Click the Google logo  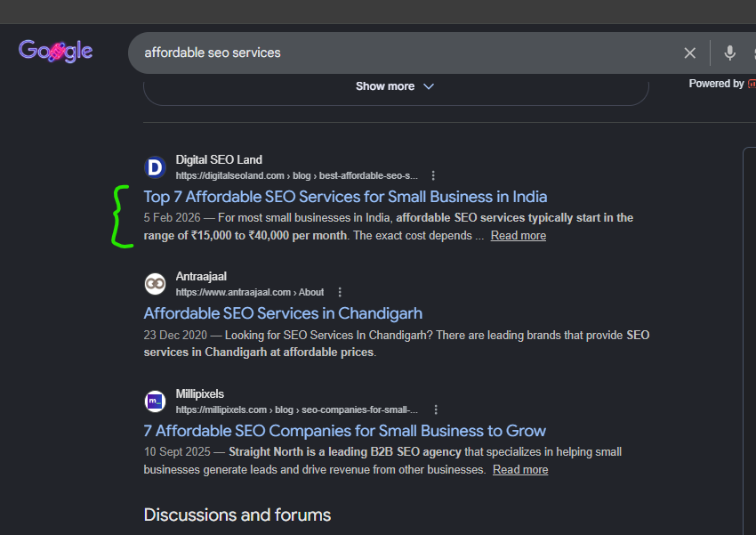[x=55, y=51]
